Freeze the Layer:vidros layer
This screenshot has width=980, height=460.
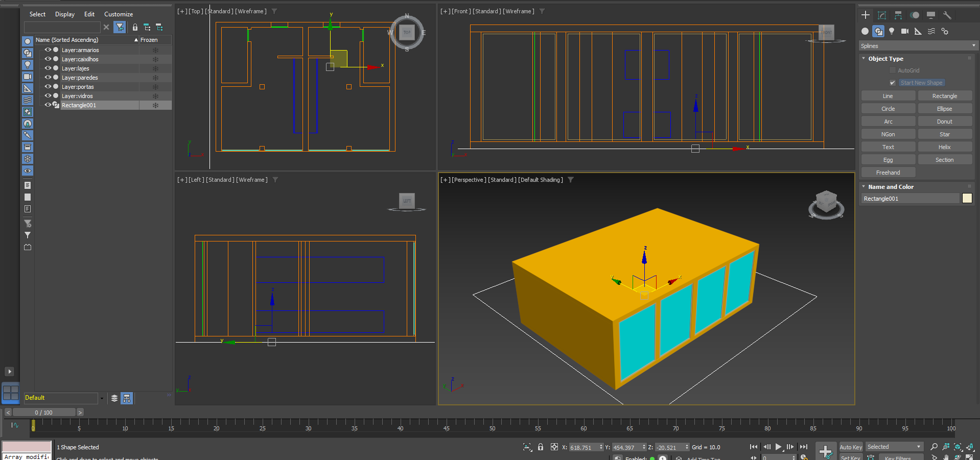pos(155,96)
